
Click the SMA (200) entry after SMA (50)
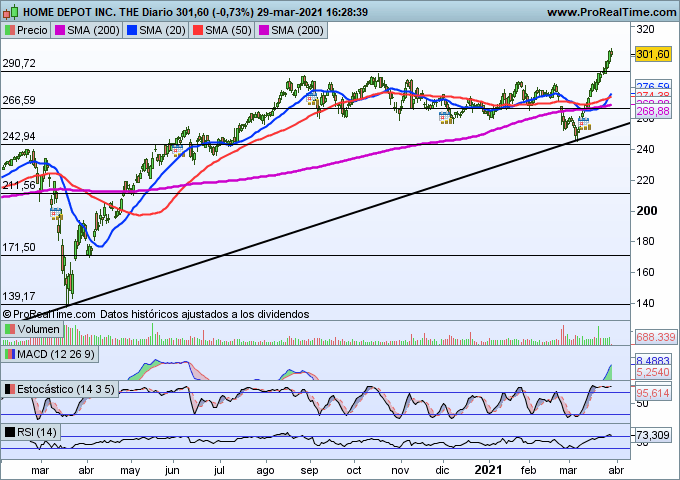291,30
